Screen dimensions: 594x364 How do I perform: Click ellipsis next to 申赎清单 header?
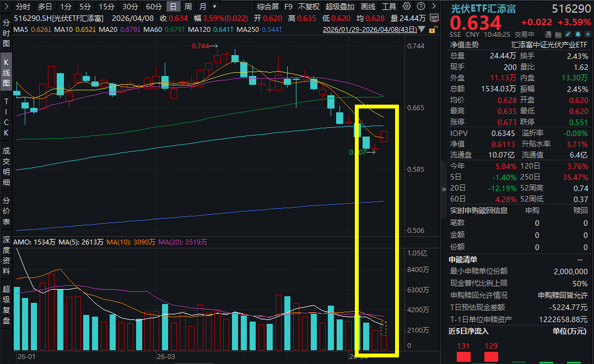point(579,259)
